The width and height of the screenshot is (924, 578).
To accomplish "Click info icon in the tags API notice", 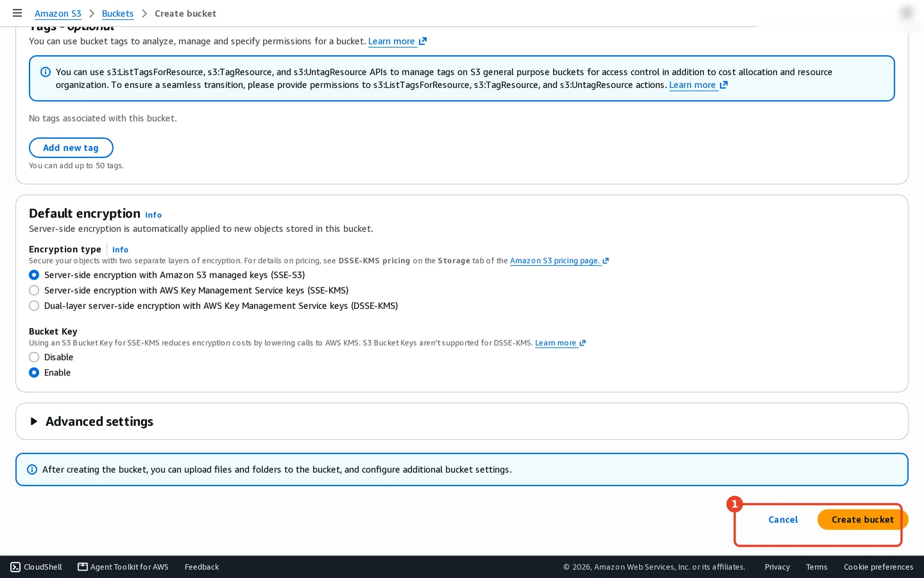I will [46, 72].
